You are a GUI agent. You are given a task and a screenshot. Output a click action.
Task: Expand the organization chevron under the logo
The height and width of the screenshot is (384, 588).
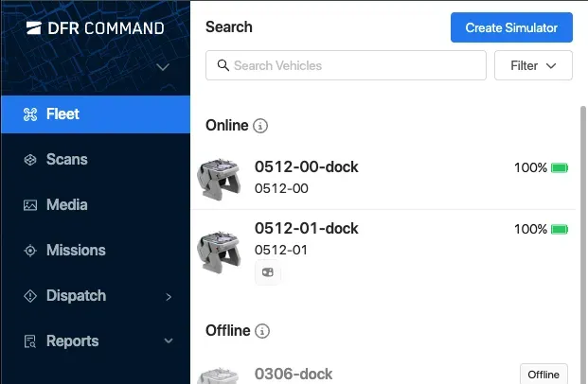click(x=163, y=67)
